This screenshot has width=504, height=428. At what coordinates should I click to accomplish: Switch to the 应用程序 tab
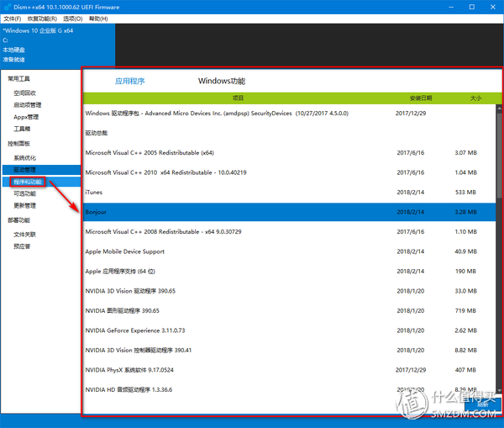point(130,81)
